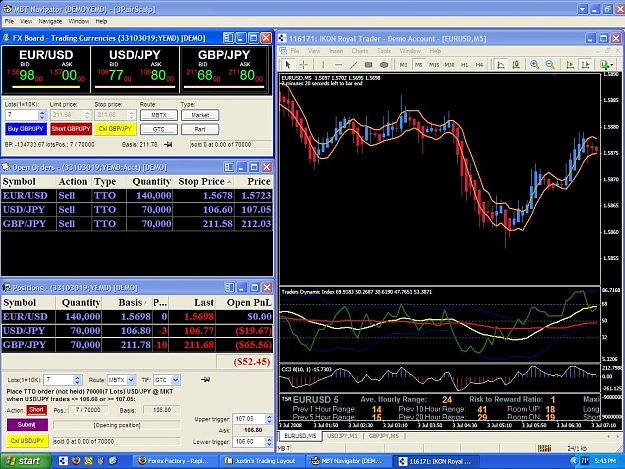This screenshot has width=625, height=469.
Task: Toggle bar chart display mode icon
Action: click(x=501, y=65)
